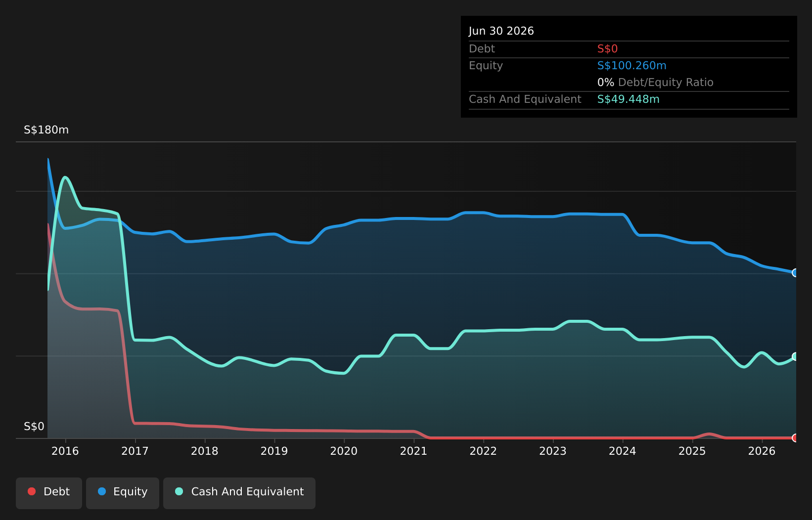
Task: Click the 2017 x-axis label
Action: click(x=135, y=451)
